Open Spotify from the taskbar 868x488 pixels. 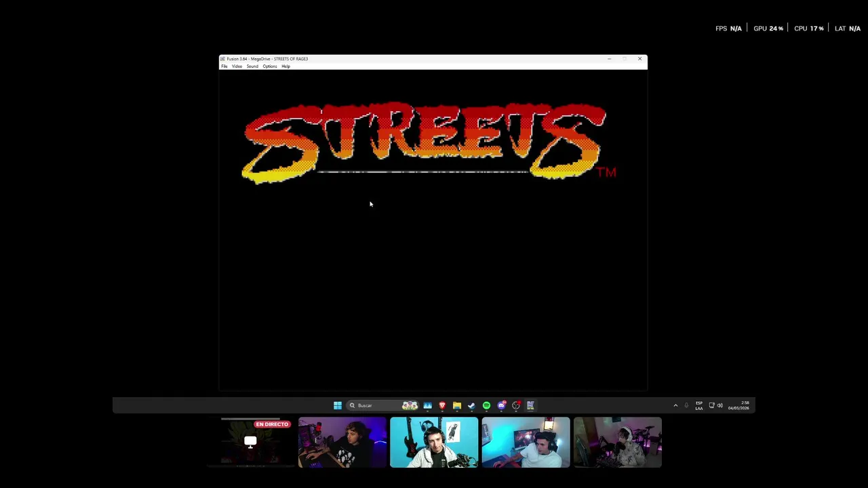tap(486, 405)
